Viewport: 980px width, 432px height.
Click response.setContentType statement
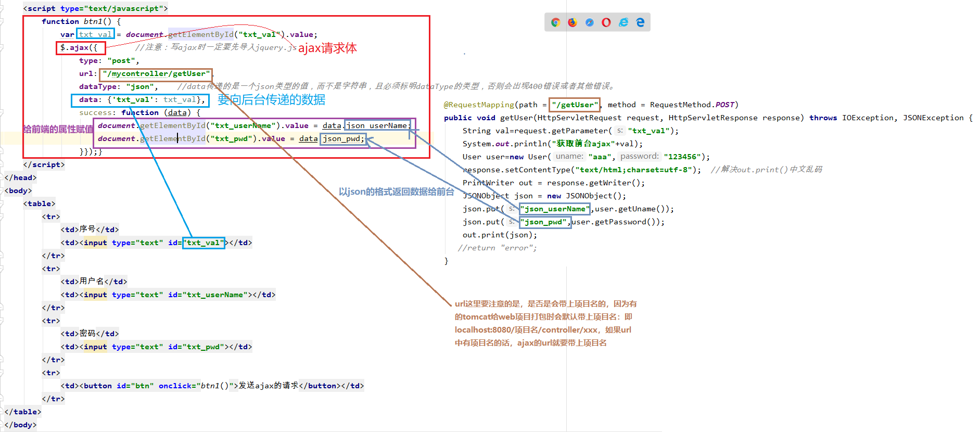[x=582, y=170]
